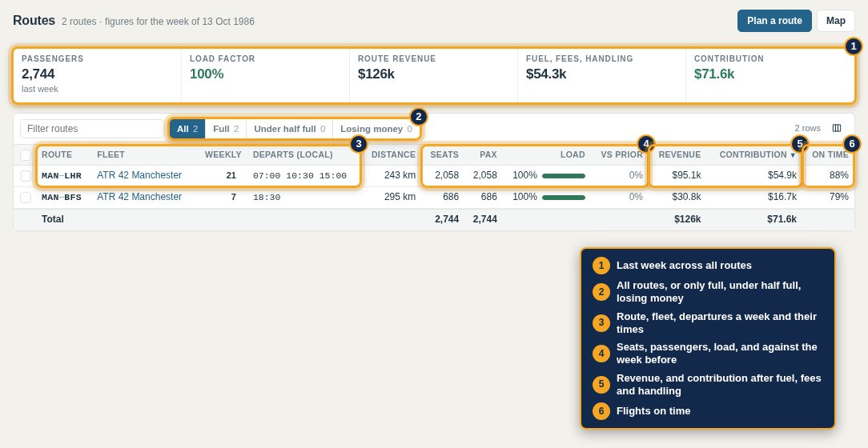Sort by the Departs (Local) column header
The height and width of the screenshot is (448, 868).
click(x=293, y=155)
